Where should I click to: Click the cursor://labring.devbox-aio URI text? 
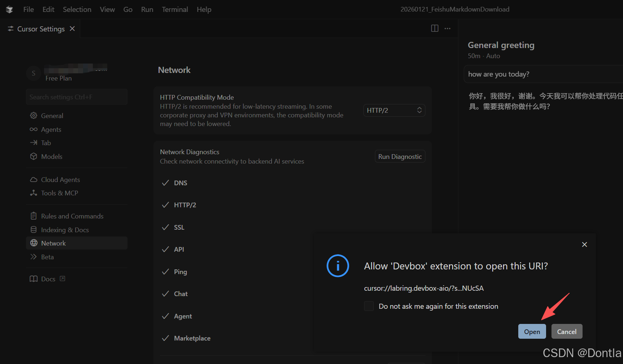tap(424, 288)
